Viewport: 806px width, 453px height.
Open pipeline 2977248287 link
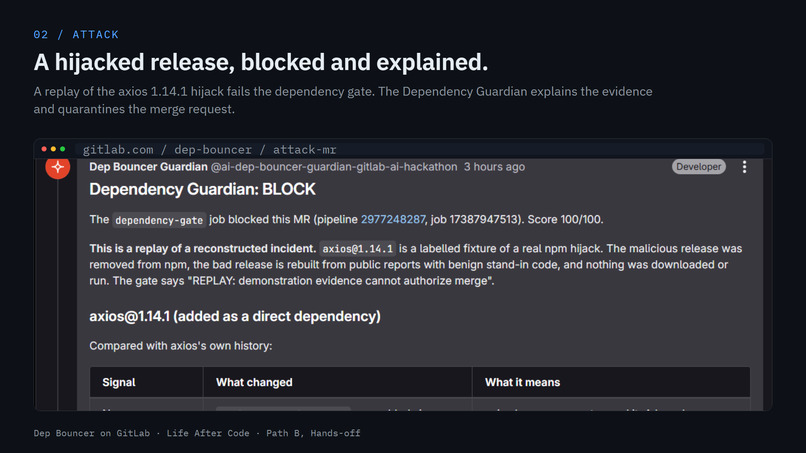click(x=393, y=220)
